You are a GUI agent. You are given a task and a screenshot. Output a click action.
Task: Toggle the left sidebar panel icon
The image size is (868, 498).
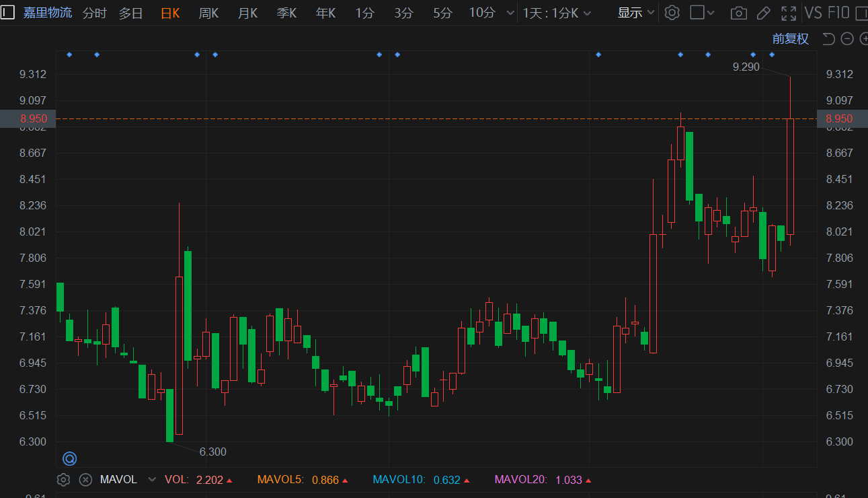coord(8,12)
